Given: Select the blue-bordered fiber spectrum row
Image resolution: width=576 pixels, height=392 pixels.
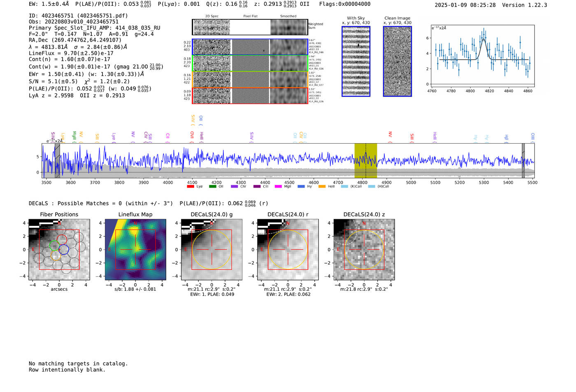Looking at the screenshot, I should pos(250,47).
